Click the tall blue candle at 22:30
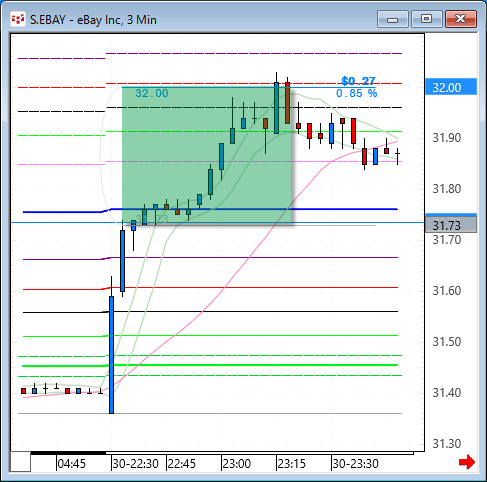The height and width of the screenshot is (482, 487). click(111, 355)
